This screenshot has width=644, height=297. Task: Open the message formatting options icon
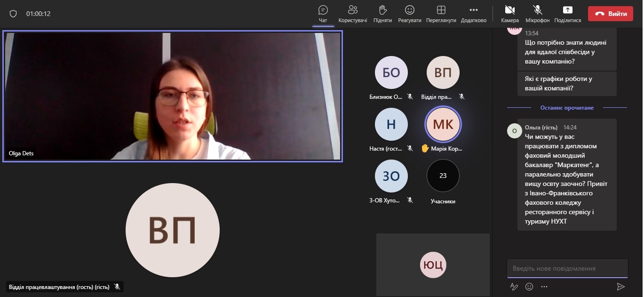514,286
